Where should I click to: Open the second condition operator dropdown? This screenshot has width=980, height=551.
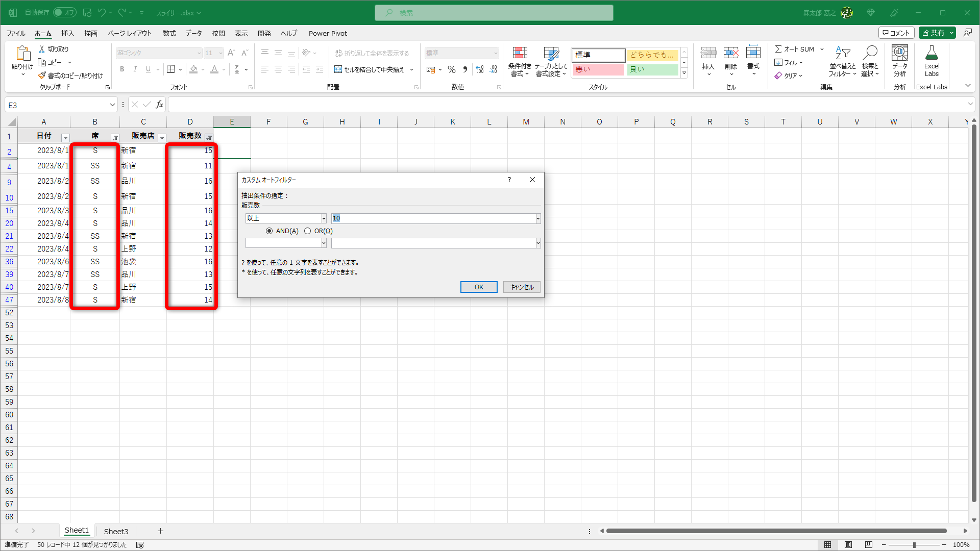(x=324, y=243)
